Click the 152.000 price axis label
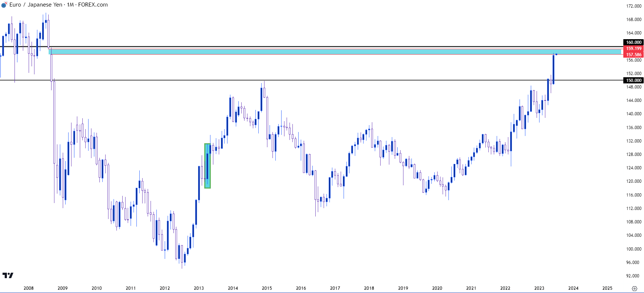644x293 pixels. click(633, 74)
